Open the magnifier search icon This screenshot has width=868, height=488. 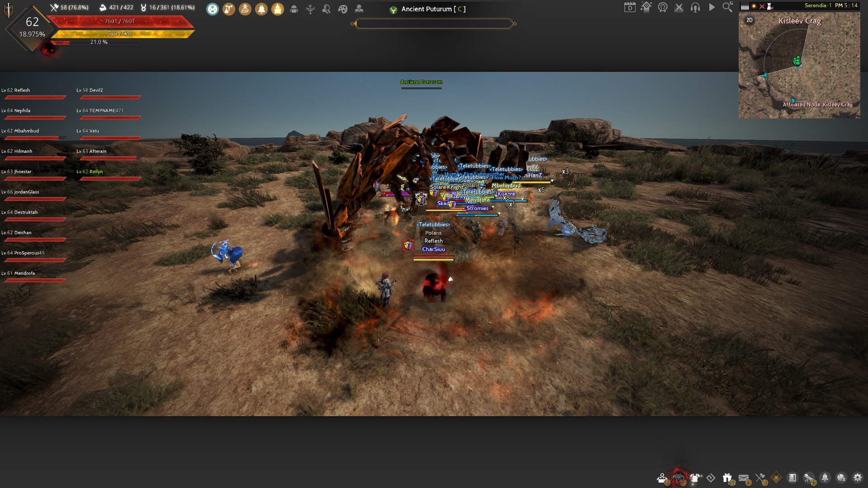pos(727,7)
